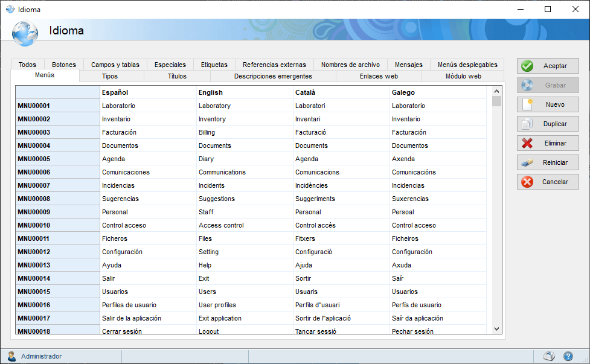Open the Títulos tab
This screenshot has width=590, height=364.
click(x=177, y=76)
